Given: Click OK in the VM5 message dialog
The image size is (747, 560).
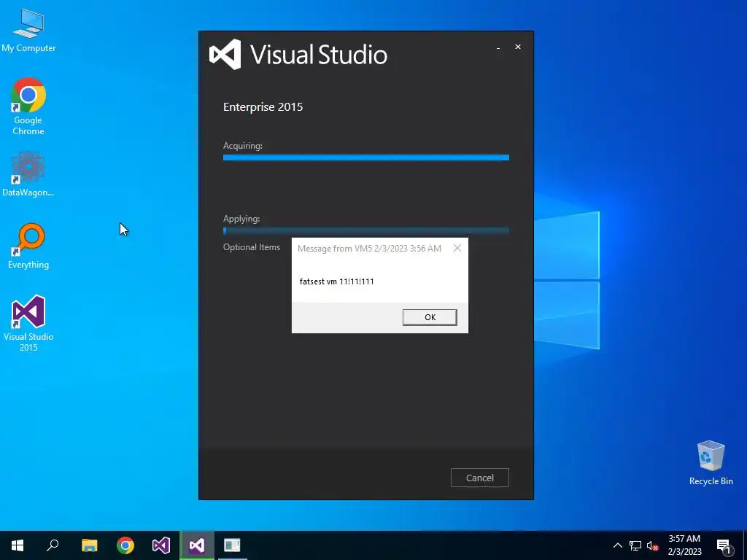Looking at the screenshot, I should pyautogui.click(x=430, y=317).
